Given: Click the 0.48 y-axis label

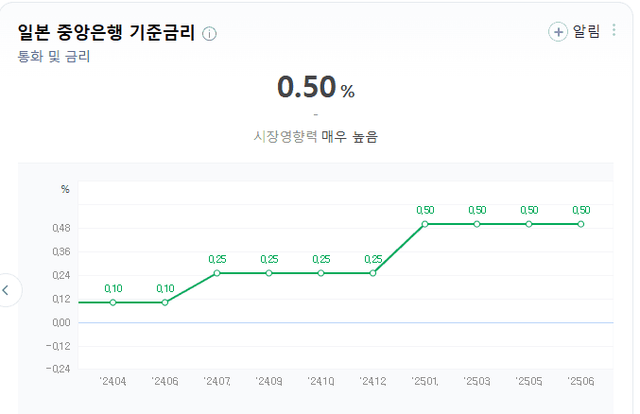Looking at the screenshot, I should pyautogui.click(x=62, y=228).
